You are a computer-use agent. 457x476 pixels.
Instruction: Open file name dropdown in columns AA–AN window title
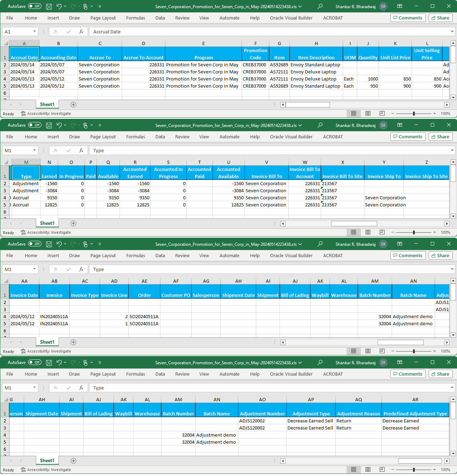[x=300, y=244]
